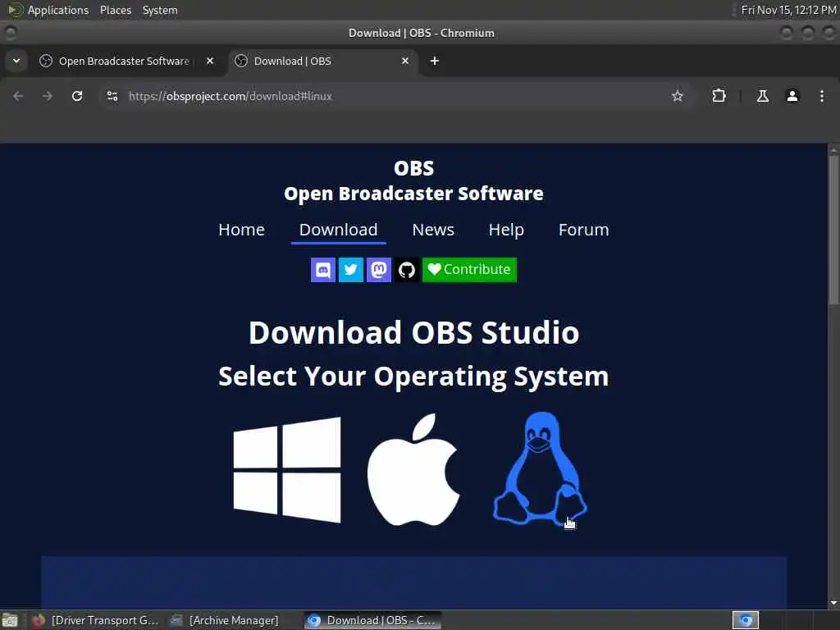Image resolution: width=840 pixels, height=630 pixels.
Task: Select the Download | OBS taskbar entry
Action: tap(373, 620)
